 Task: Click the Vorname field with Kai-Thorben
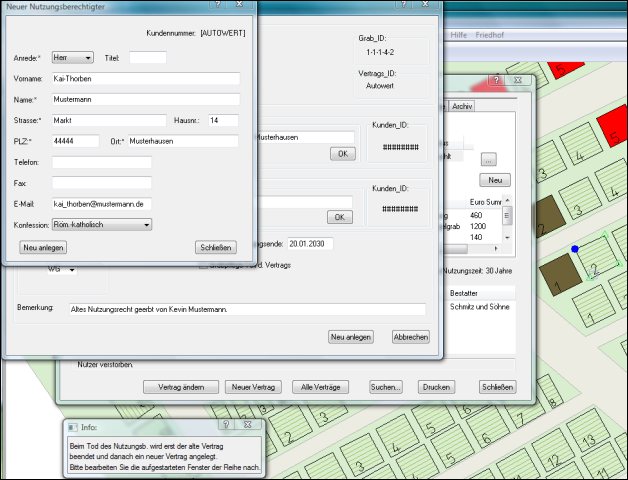[x=146, y=79]
